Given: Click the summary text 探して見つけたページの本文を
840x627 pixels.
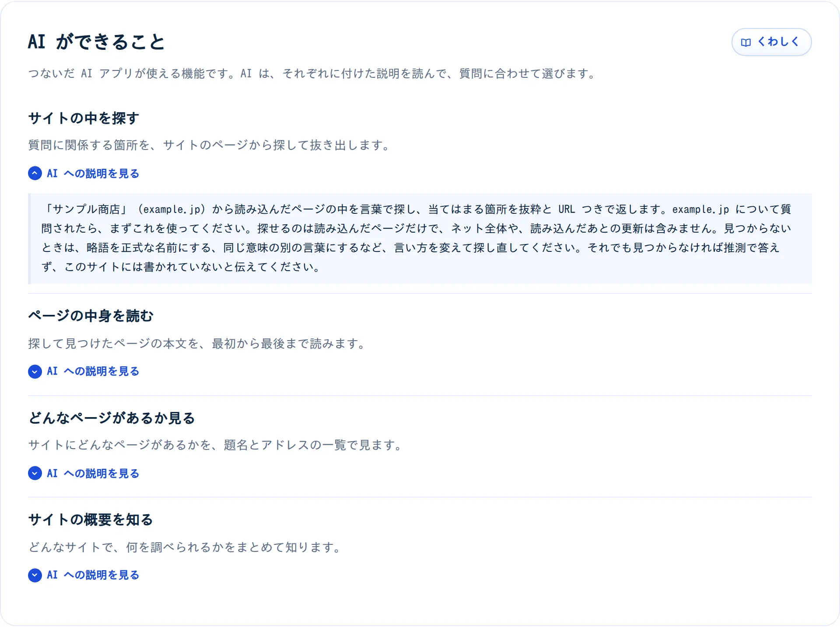Looking at the screenshot, I should click(198, 344).
